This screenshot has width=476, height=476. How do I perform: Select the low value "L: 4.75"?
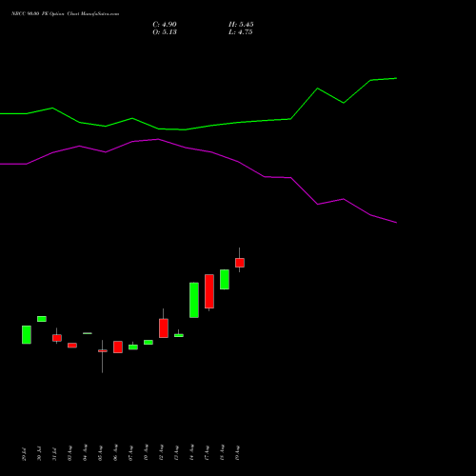click(241, 32)
